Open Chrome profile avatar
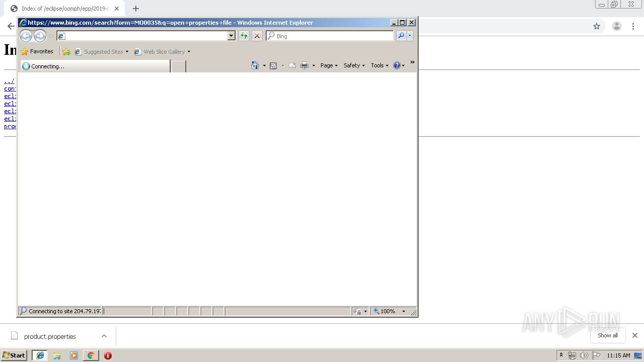 (617, 26)
